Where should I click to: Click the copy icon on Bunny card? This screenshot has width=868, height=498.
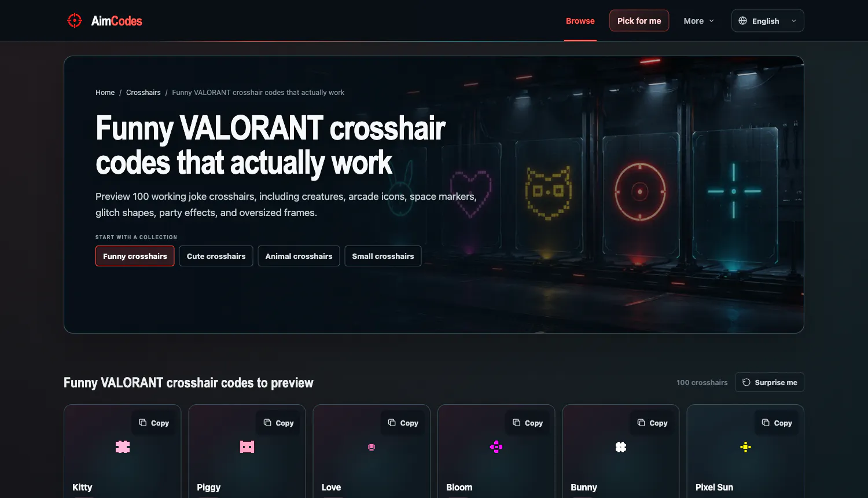tap(641, 423)
